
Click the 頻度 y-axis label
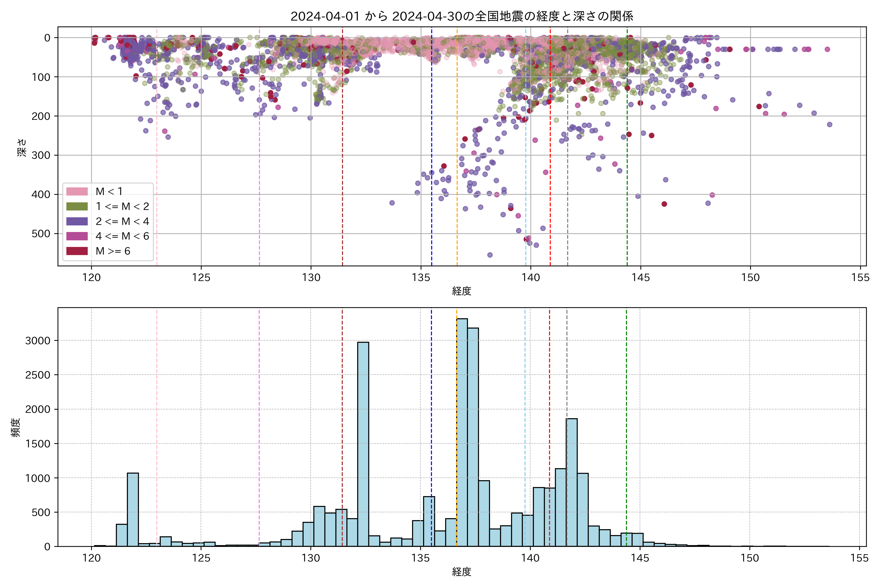16,428
